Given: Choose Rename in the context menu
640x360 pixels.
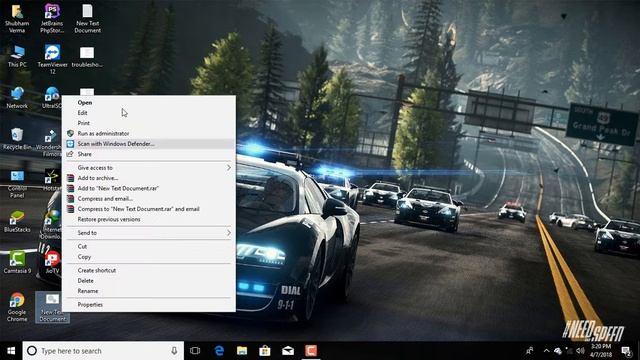Looking at the screenshot, I should click(x=149, y=291).
